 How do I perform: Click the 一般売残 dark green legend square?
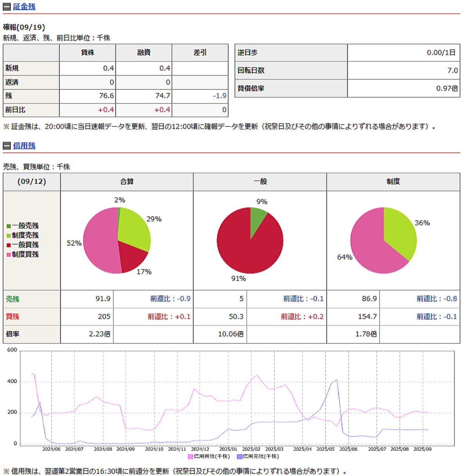pos(9,226)
